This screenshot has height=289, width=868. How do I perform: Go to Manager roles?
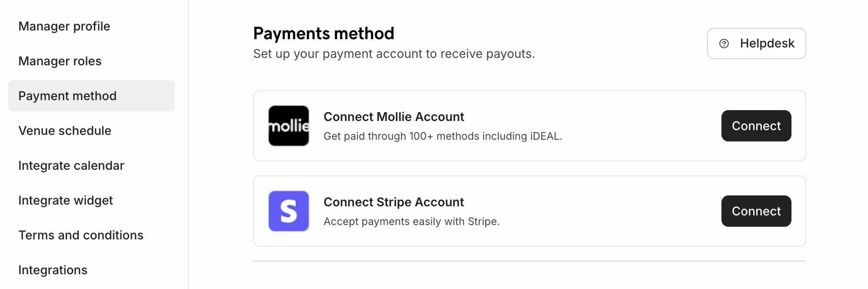click(x=60, y=61)
